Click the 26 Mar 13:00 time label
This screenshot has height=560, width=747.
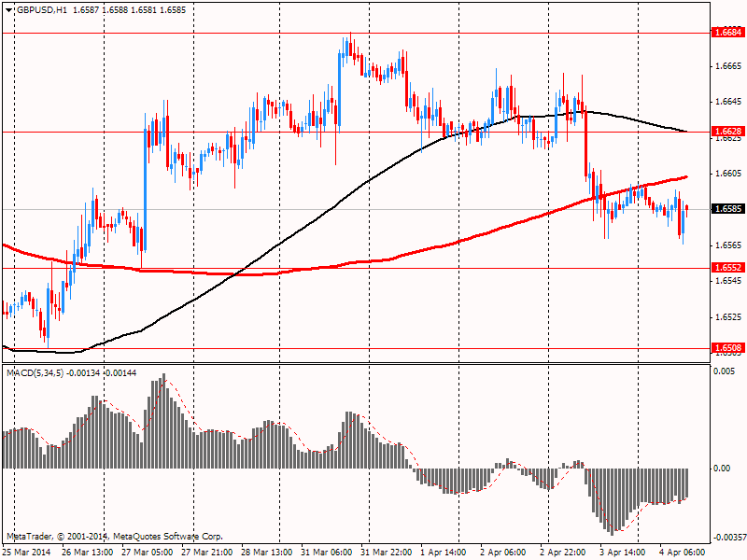click(88, 553)
